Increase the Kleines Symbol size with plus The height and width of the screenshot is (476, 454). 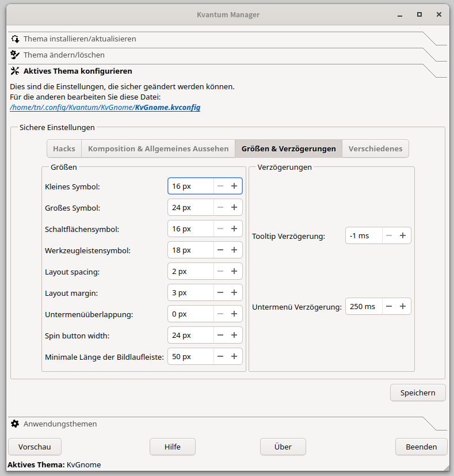coord(234,186)
